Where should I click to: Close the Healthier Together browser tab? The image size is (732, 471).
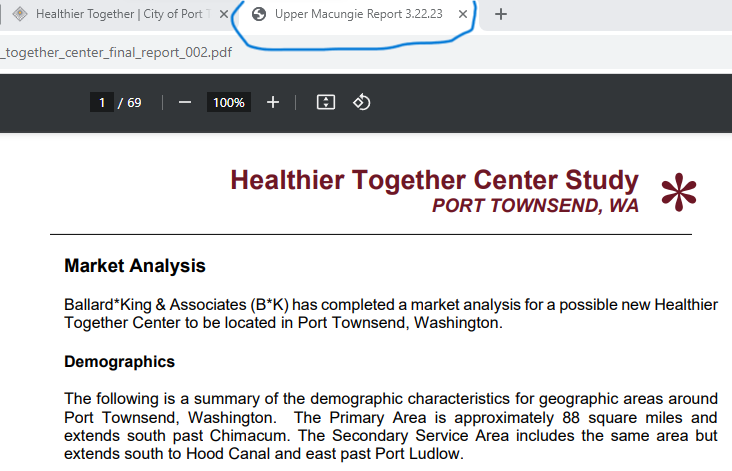pyautogui.click(x=224, y=14)
